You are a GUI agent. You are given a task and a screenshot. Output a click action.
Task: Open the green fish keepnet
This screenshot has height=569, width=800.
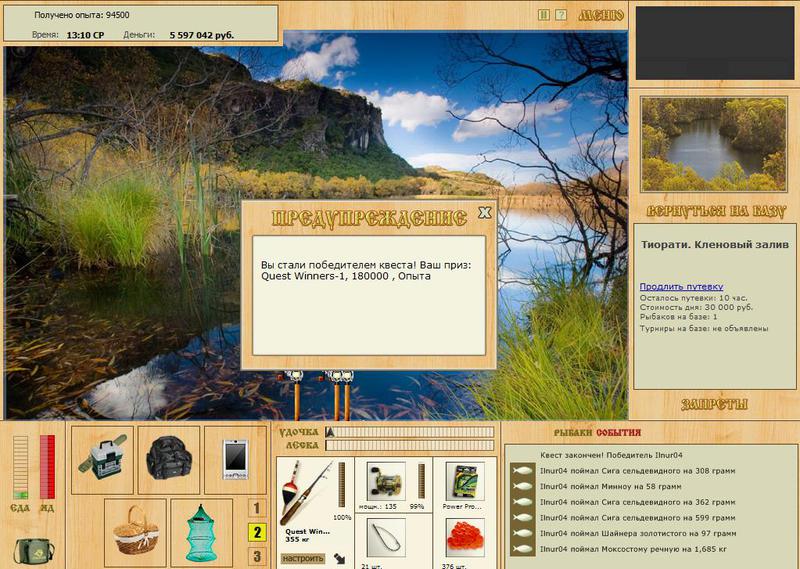(202, 531)
